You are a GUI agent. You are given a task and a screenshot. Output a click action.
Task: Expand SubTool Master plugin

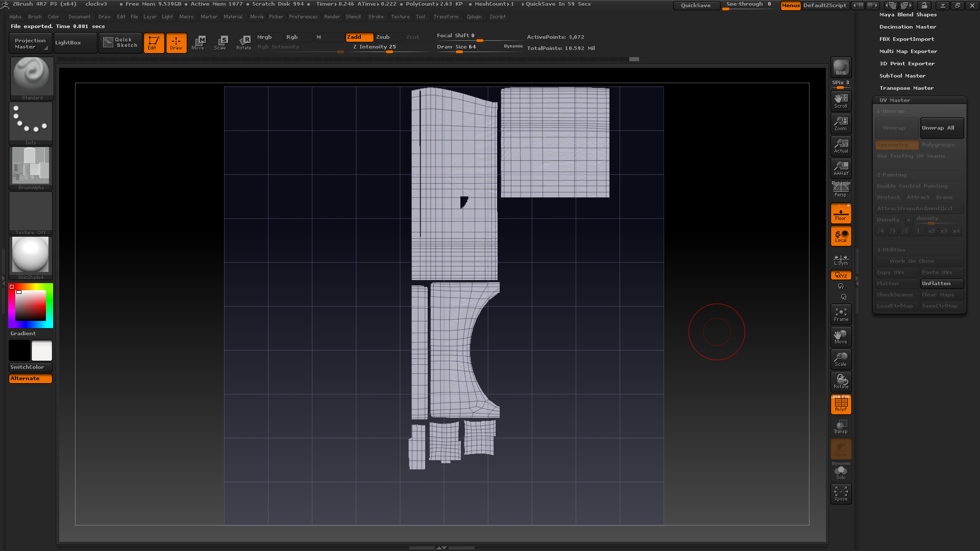(902, 76)
